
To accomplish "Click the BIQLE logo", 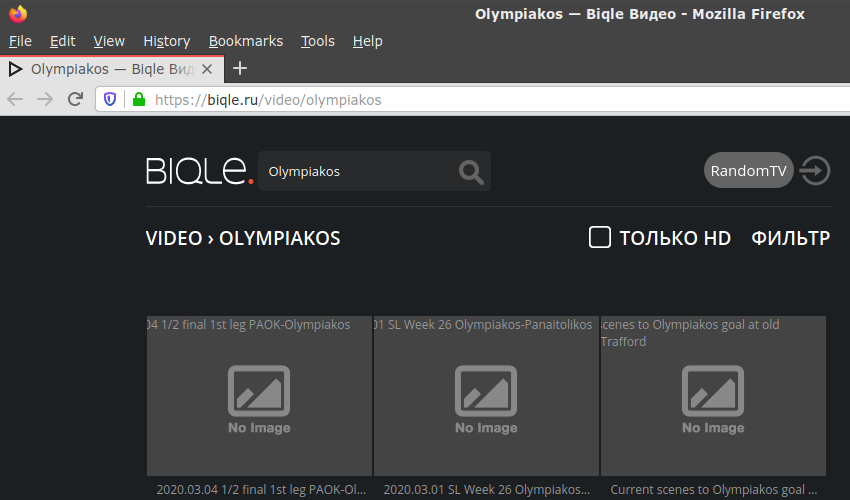I will click(199, 171).
